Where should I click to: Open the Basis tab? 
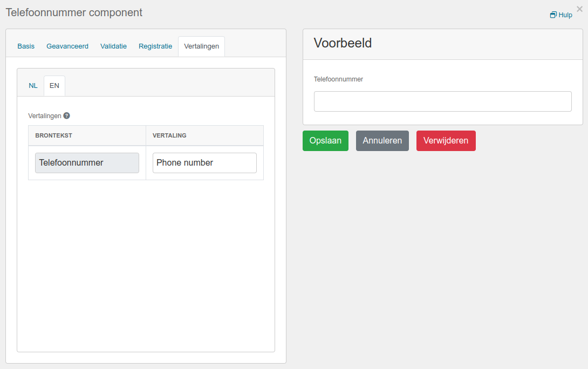pyautogui.click(x=26, y=46)
